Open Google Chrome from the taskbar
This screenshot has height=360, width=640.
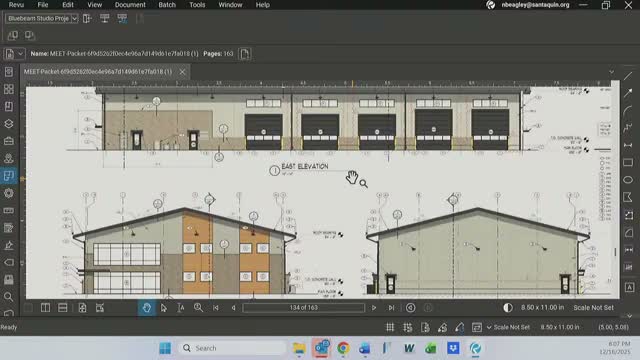343,348
